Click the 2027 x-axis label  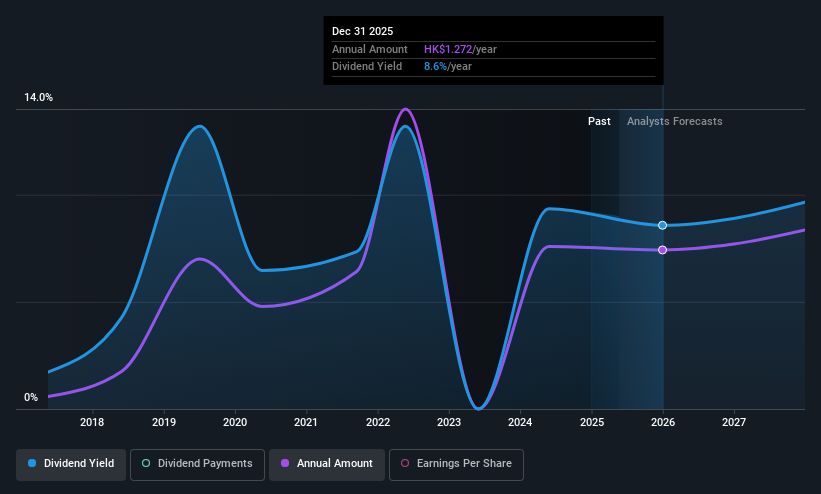tap(734, 422)
